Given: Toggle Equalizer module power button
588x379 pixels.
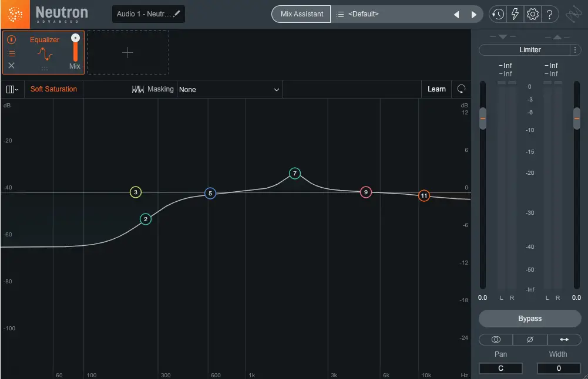Looking at the screenshot, I should tap(11, 39).
